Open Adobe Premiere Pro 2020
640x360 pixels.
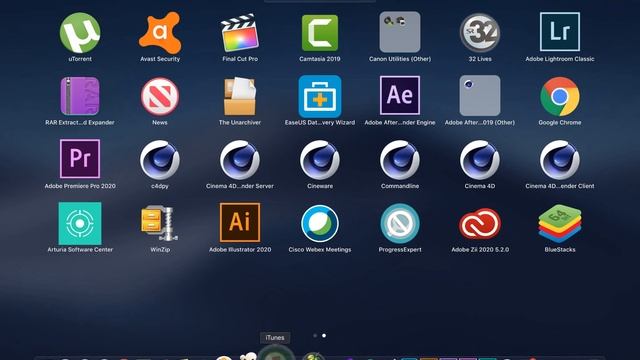pos(80,159)
